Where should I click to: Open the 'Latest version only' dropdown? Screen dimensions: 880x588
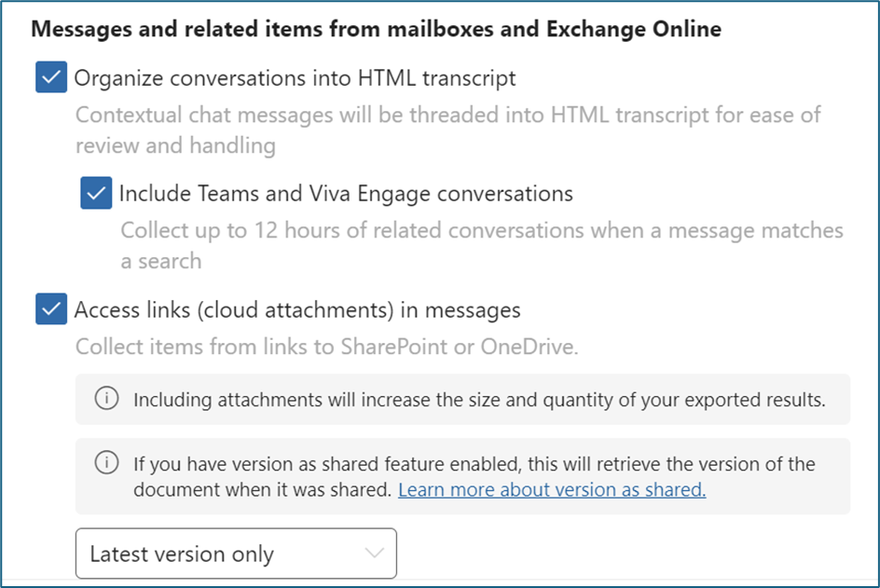pyautogui.click(x=235, y=554)
